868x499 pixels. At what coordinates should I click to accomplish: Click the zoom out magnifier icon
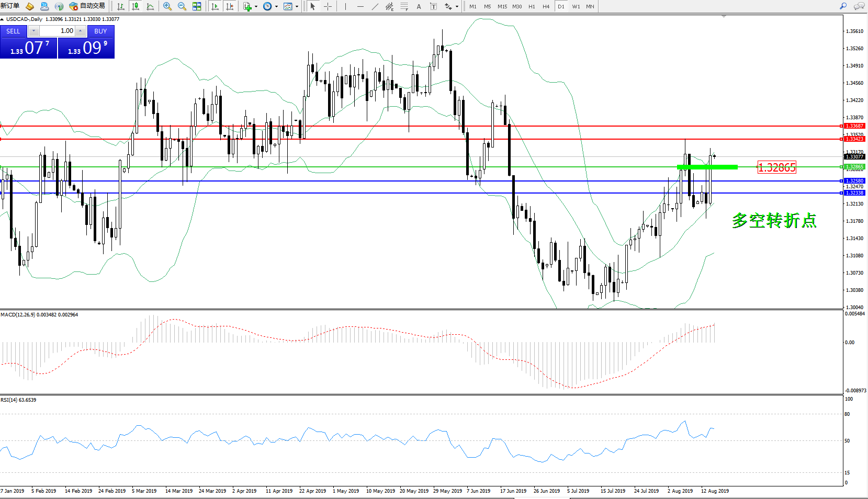tap(182, 6)
